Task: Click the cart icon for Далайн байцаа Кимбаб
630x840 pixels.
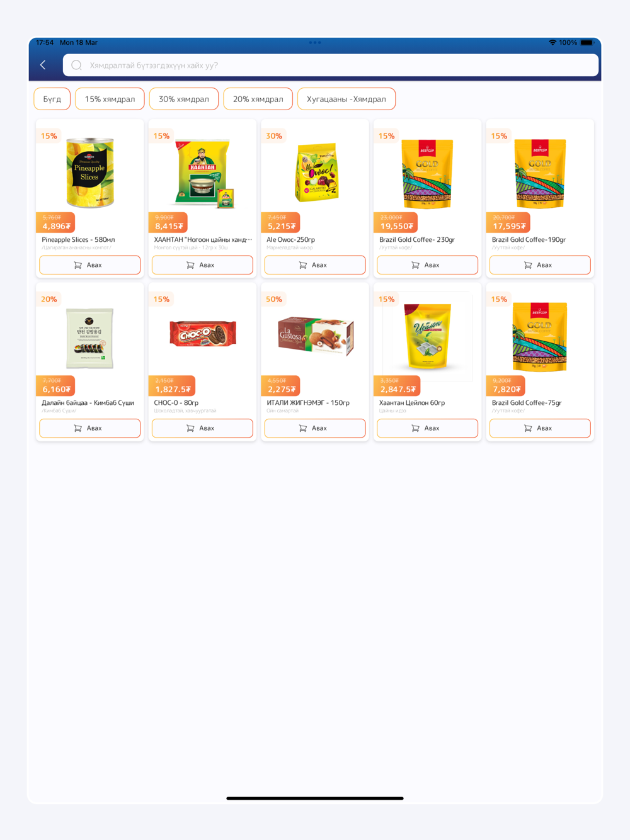Action: [78, 428]
